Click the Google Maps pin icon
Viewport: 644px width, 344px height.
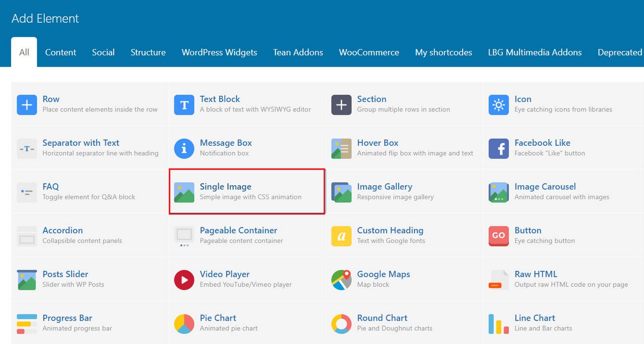point(341,280)
